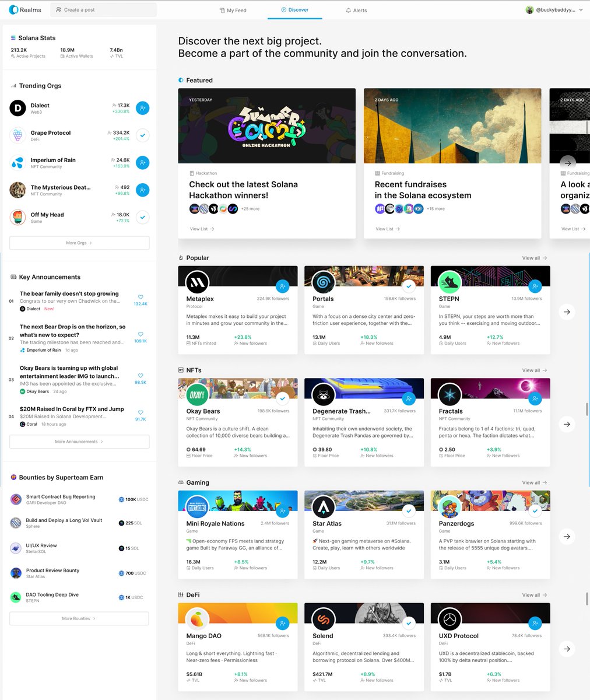
Task: View all Gaming projects
Action: [534, 482]
